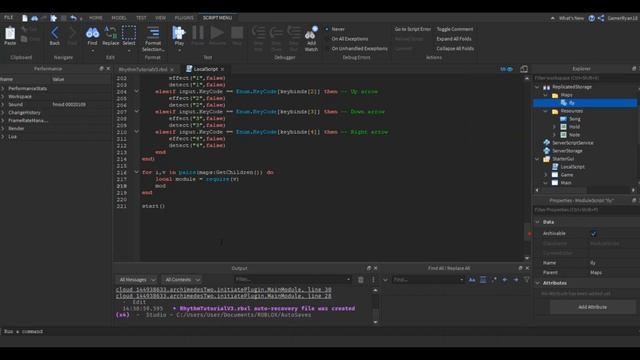Click Expand All Folds
This screenshot has width=640, height=360.
tap(454, 39)
